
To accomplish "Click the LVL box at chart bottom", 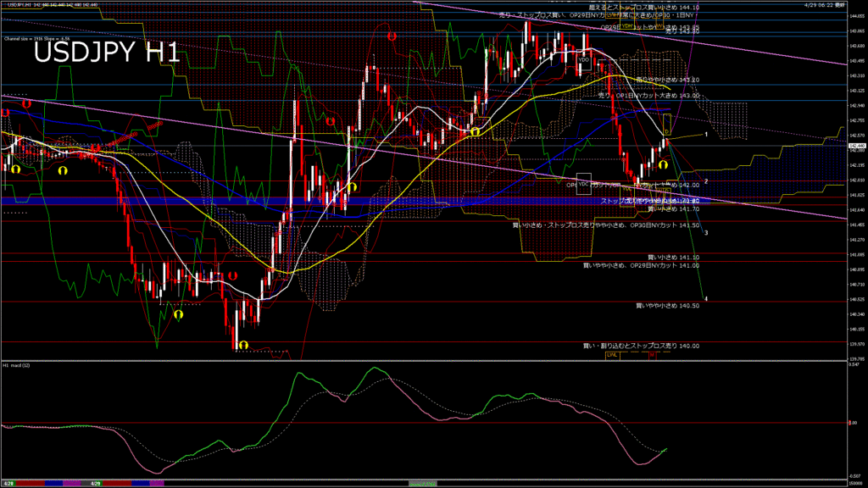I will click(610, 356).
